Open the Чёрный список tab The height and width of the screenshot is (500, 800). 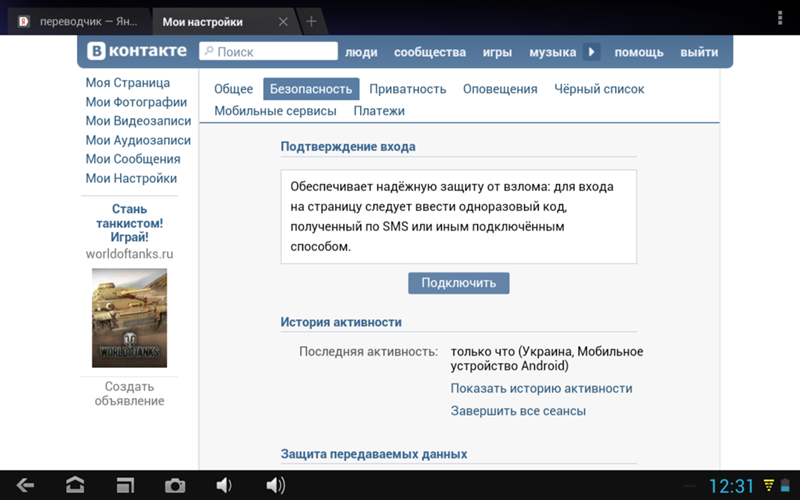click(599, 89)
